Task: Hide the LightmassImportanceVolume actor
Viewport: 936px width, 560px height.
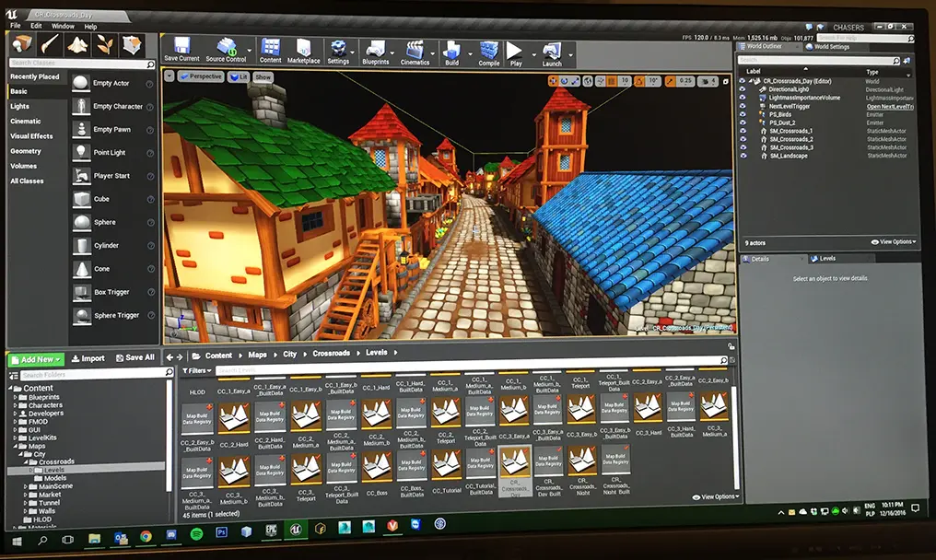Action: [743, 98]
